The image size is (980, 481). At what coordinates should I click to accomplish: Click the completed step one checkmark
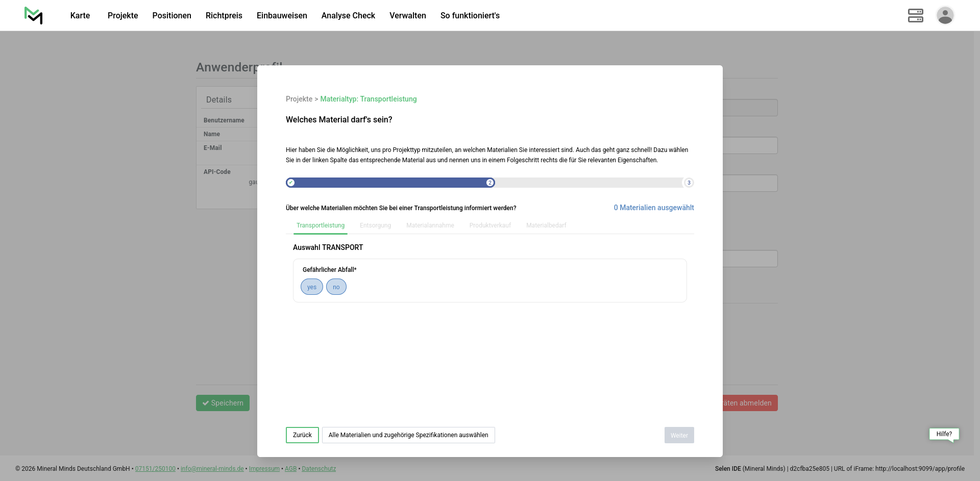pos(291,183)
